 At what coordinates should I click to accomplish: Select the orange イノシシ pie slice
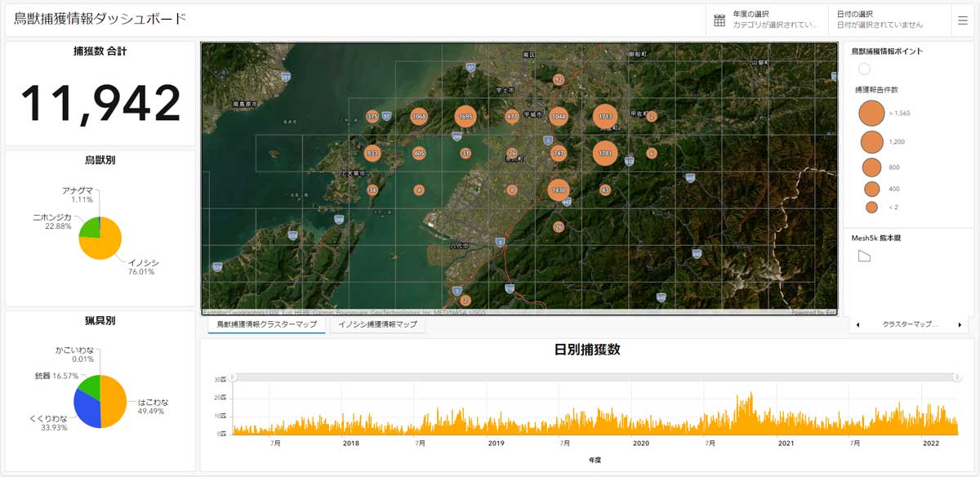106,245
